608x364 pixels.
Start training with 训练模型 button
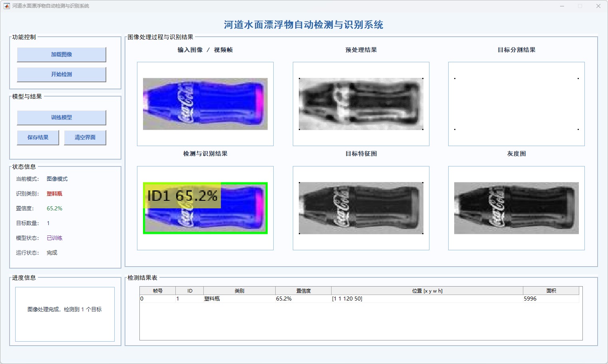click(62, 118)
